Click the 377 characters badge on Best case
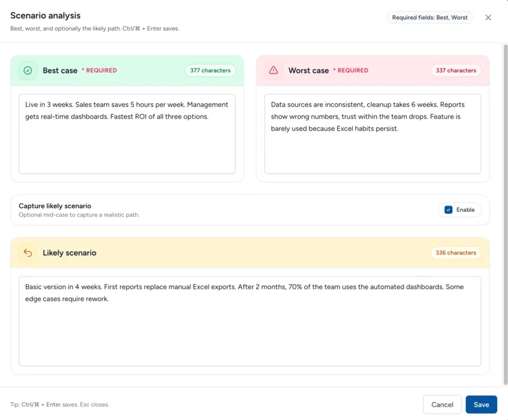Image resolution: width=508 pixels, height=420 pixels. coord(210,70)
